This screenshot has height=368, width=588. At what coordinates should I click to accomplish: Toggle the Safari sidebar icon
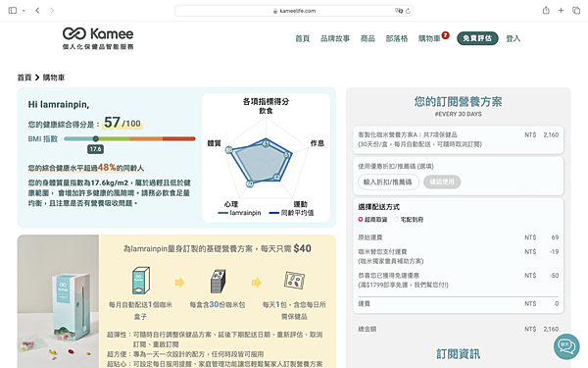[x=13, y=11]
